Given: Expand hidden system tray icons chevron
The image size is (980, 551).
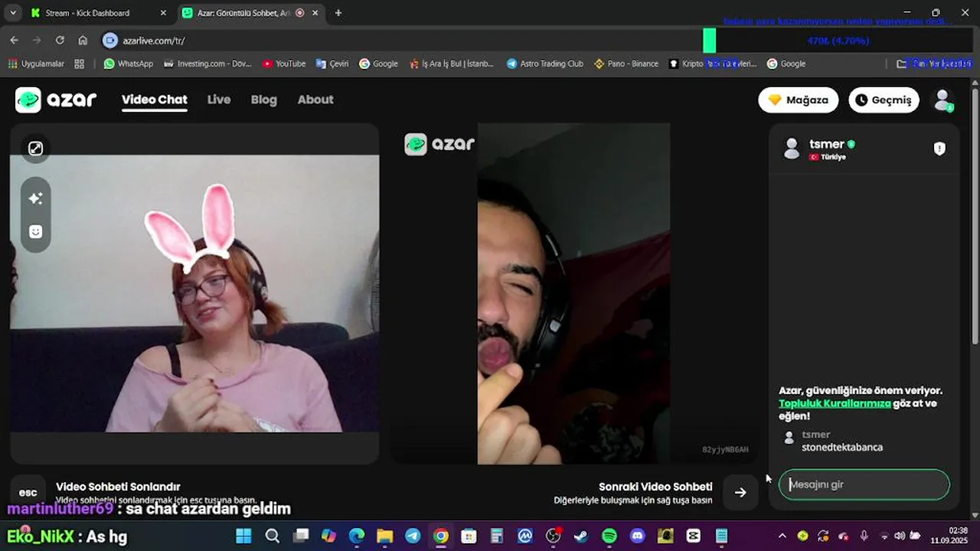Looking at the screenshot, I should (782, 536).
